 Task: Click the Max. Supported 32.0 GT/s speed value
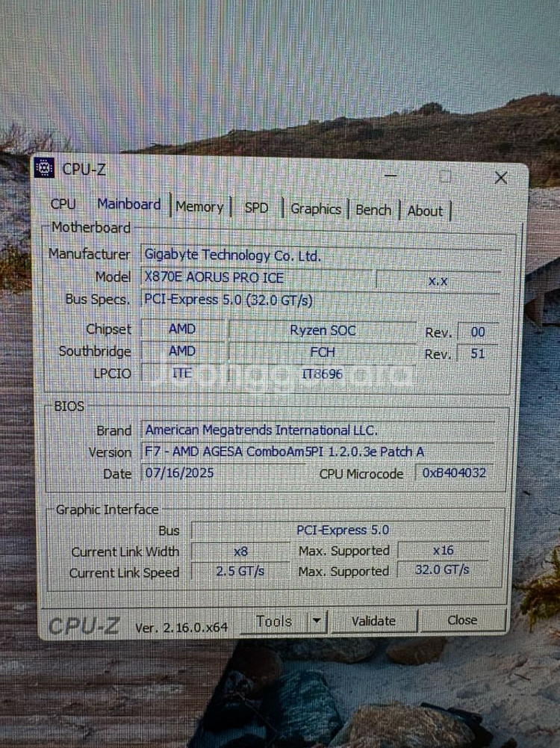442,570
